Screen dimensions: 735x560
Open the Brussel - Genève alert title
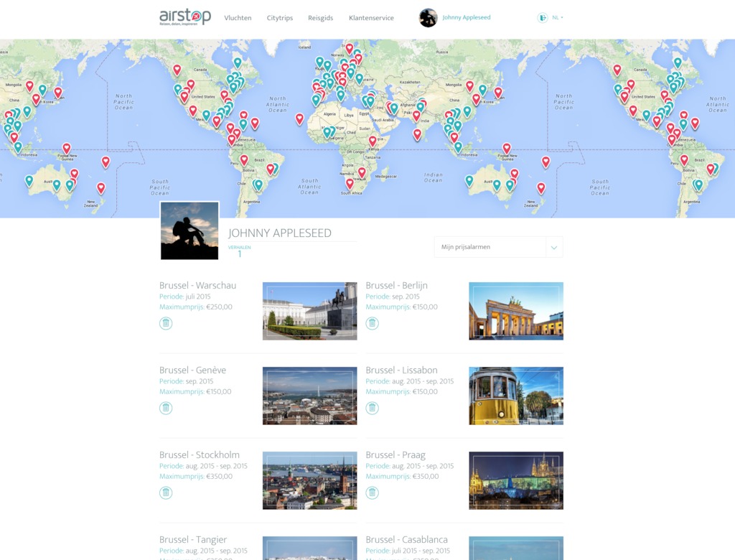[192, 370]
